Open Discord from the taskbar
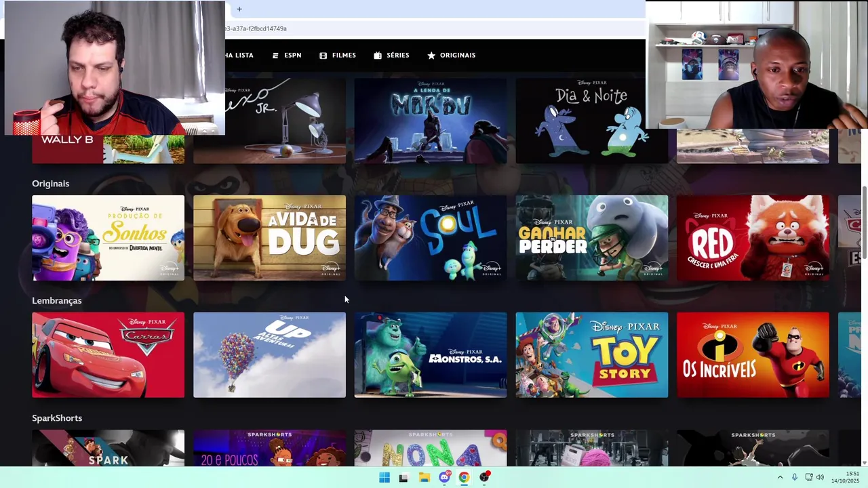Viewport: 868px width, 488px height. [444, 477]
